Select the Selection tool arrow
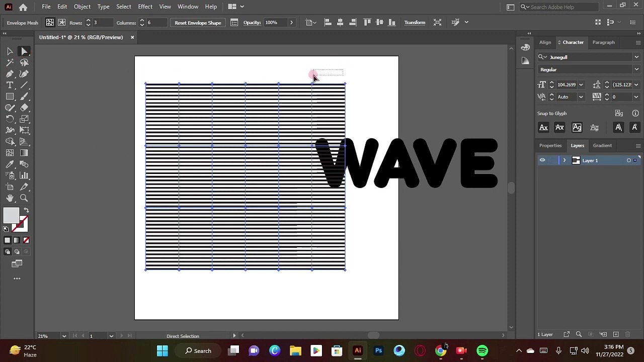The width and height of the screenshot is (644, 362). pyautogui.click(x=10, y=51)
